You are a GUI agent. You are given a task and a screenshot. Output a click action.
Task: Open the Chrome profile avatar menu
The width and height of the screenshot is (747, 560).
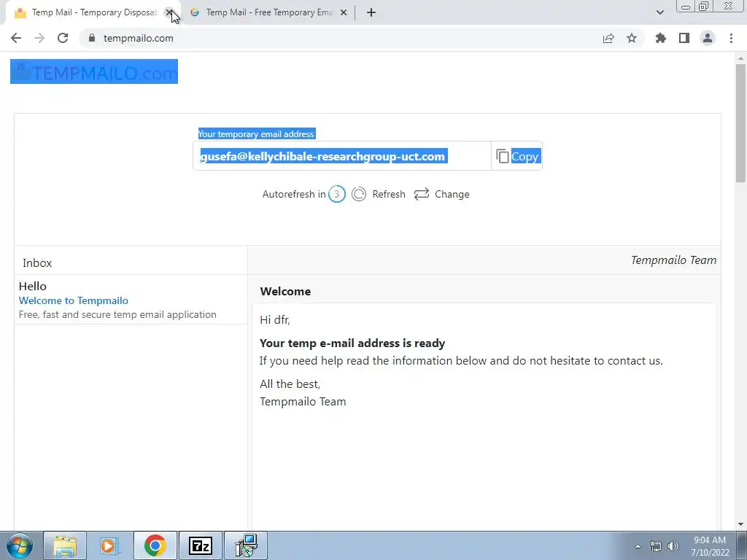708,38
